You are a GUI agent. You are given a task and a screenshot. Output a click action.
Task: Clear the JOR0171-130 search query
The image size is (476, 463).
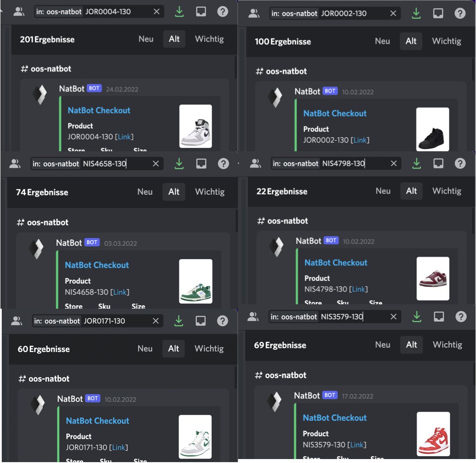point(156,321)
